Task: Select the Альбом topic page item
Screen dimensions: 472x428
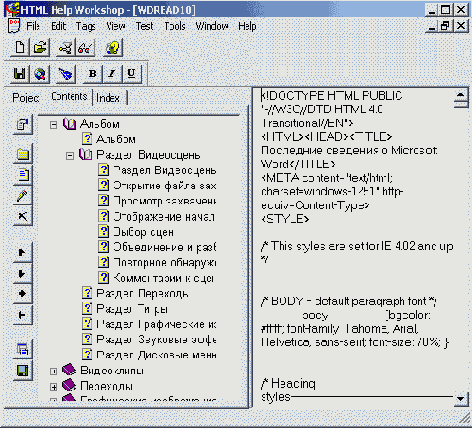Action: point(116,139)
